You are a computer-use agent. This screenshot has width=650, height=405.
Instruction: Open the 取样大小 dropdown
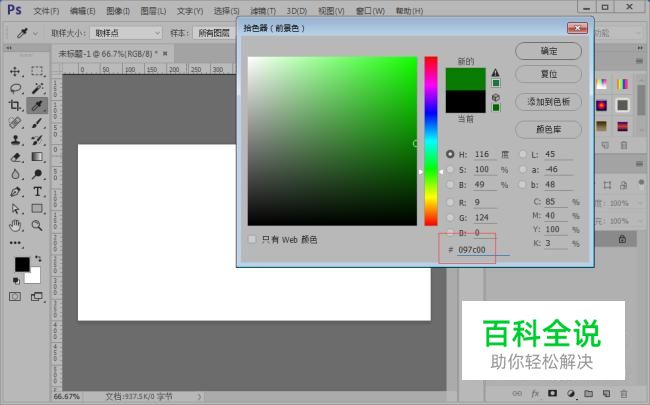pyautogui.click(x=126, y=33)
